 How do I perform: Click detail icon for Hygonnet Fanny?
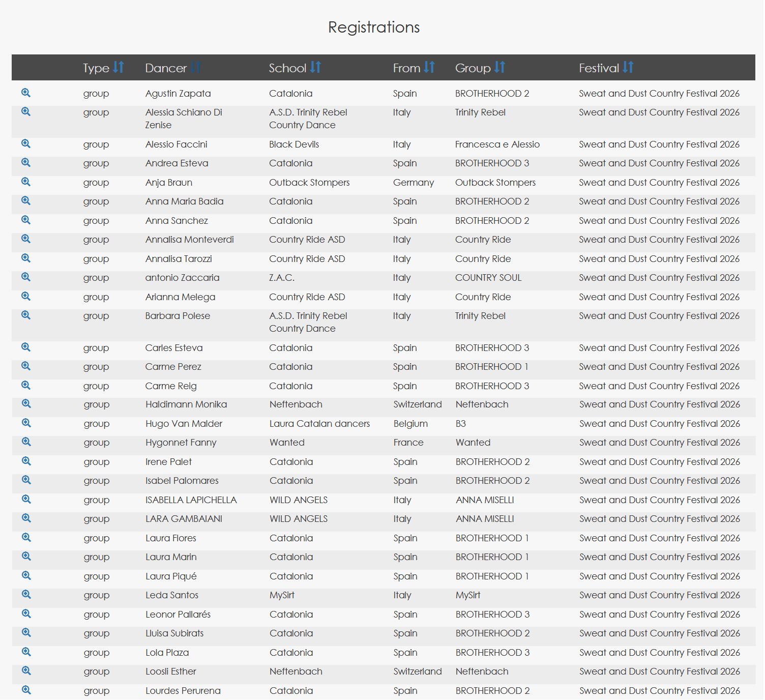[x=26, y=442]
